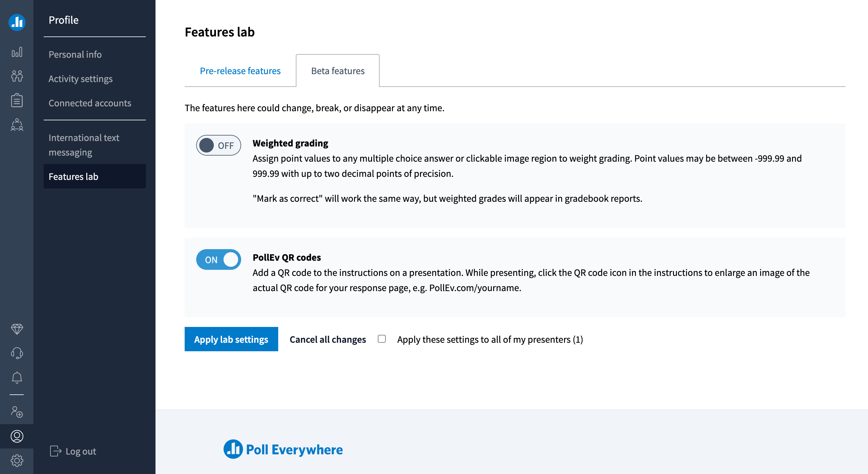Image resolution: width=868 pixels, height=474 pixels.
Task: Open the notifications bell icon
Action: [17, 377]
